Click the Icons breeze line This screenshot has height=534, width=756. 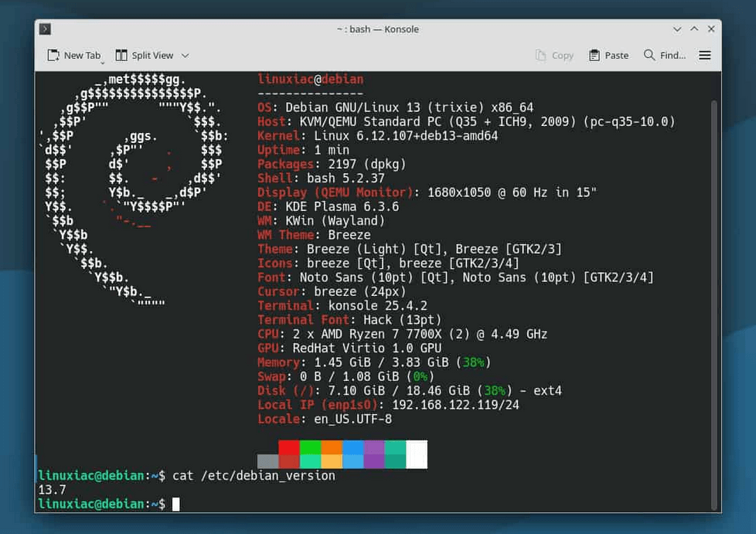point(388,264)
